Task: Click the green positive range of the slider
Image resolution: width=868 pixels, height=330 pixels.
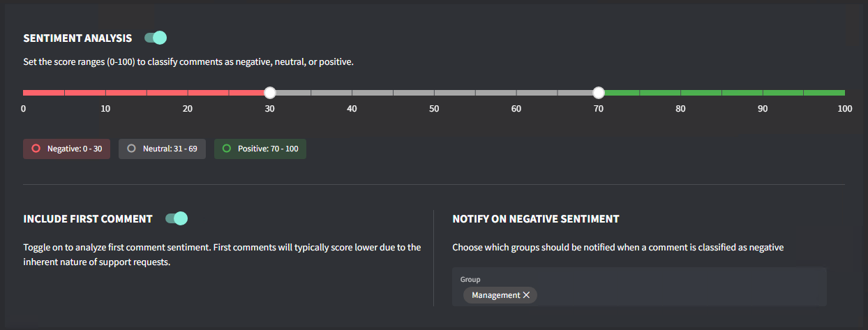Action: click(x=722, y=93)
